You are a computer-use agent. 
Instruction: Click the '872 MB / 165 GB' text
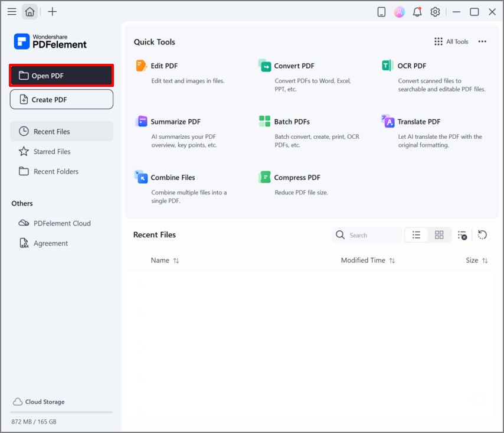coord(34,422)
